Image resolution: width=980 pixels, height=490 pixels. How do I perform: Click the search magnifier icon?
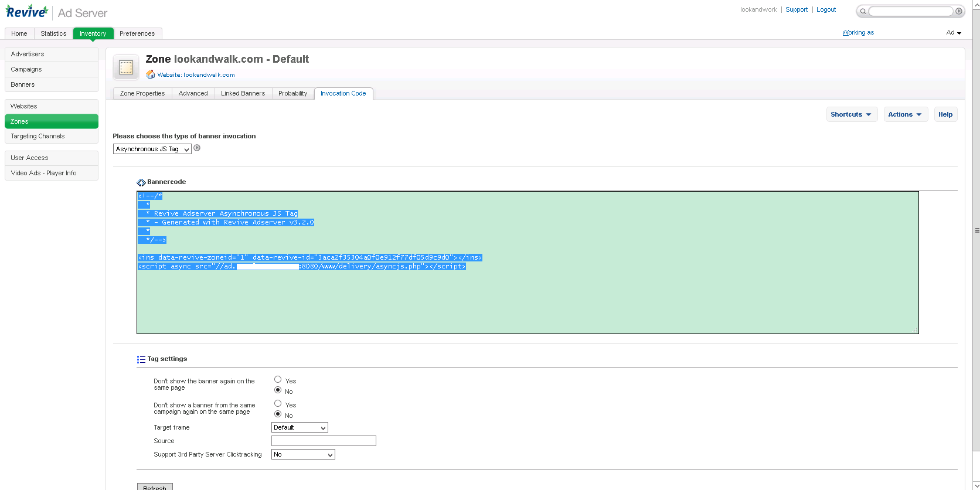863,11
